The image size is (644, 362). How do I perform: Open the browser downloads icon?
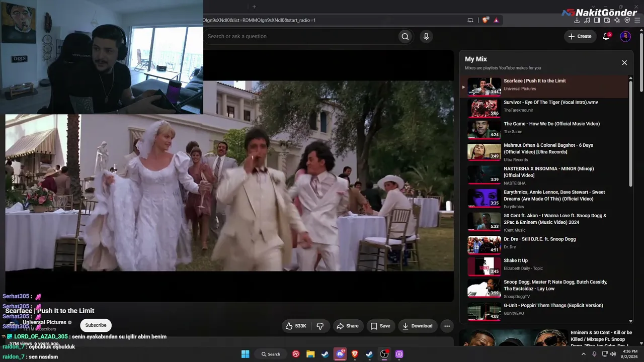pyautogui.click(x=577, y=20)
